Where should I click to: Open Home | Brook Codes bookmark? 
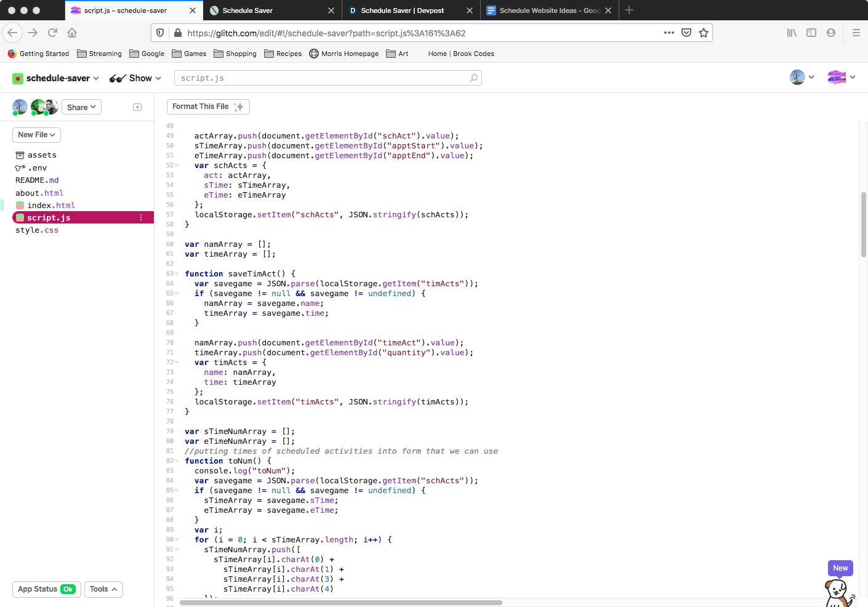tap(461, 54)
